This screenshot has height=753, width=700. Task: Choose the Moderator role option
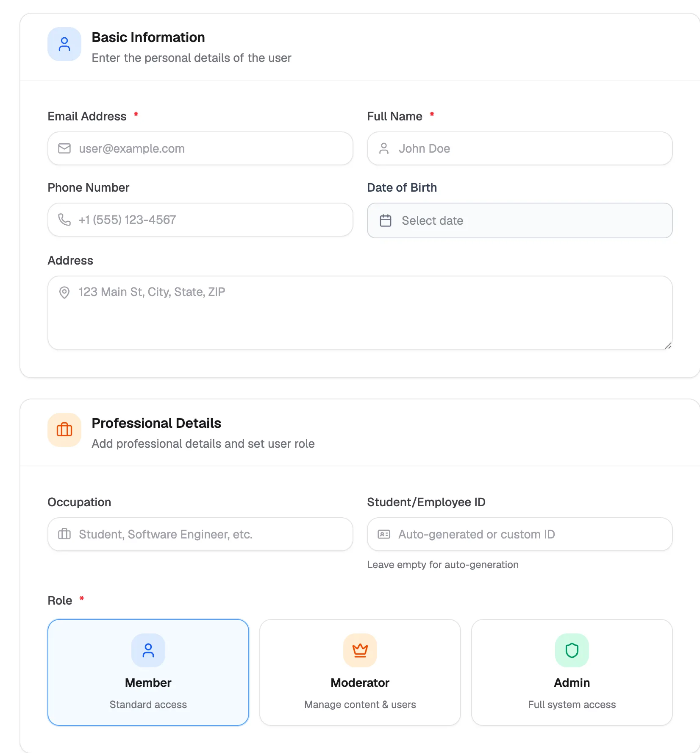click(360, 672)
